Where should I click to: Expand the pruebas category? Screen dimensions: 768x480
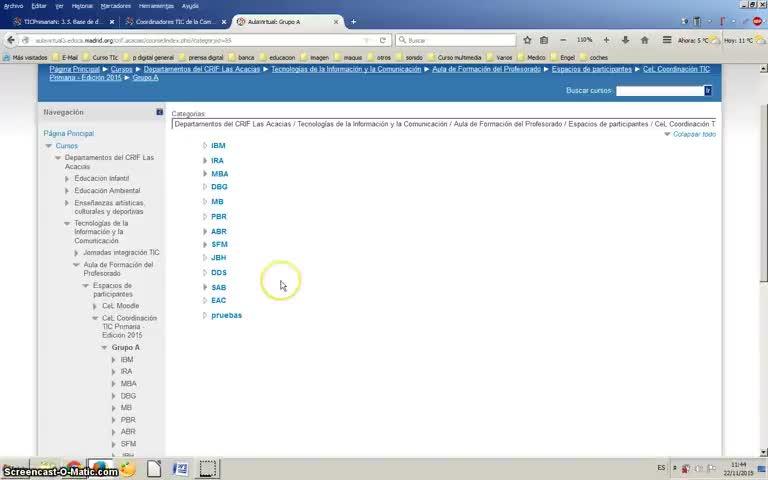[205, 315]
